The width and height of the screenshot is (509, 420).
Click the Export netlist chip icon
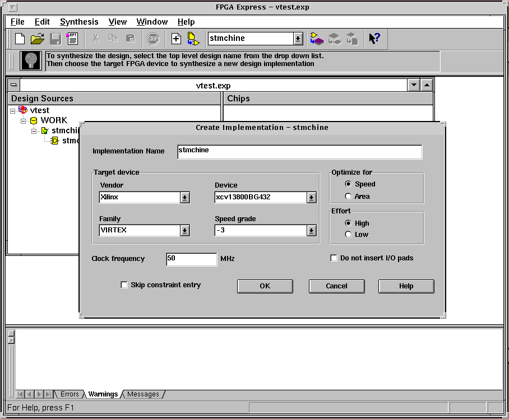352,39
